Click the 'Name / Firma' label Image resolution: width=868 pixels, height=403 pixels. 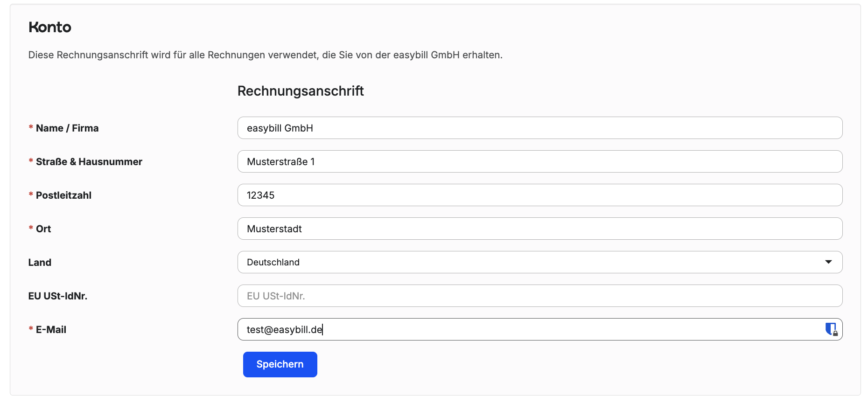(x=67, y=128)
